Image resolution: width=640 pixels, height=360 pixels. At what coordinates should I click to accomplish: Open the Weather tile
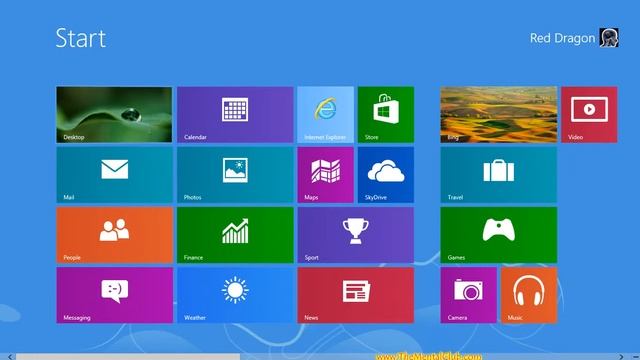235,295
